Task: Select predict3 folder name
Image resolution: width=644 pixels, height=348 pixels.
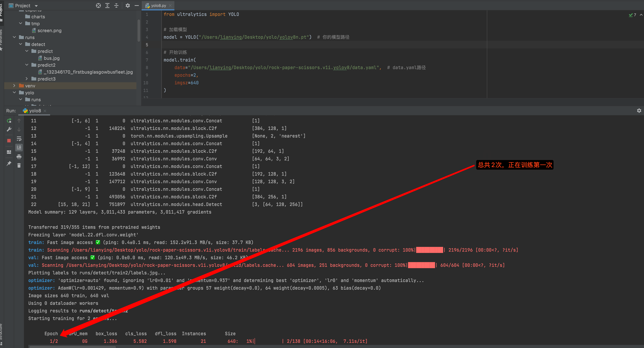Action: coord(46,79)
